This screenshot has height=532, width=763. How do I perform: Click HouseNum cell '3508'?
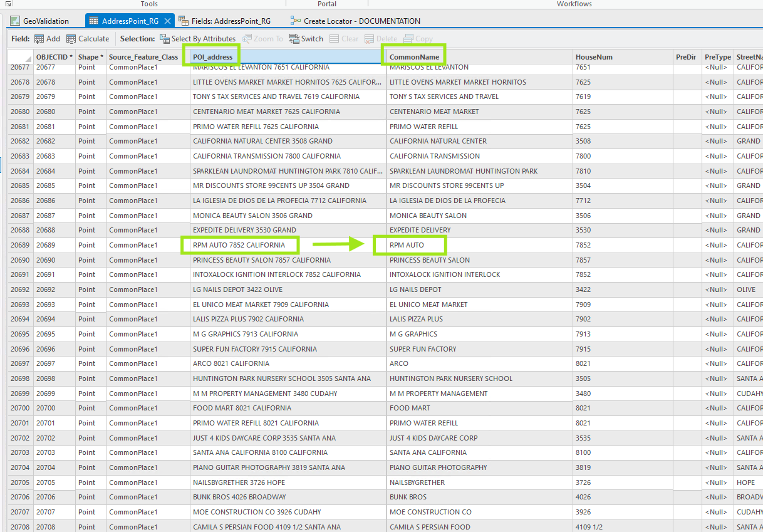pos(623,141)
